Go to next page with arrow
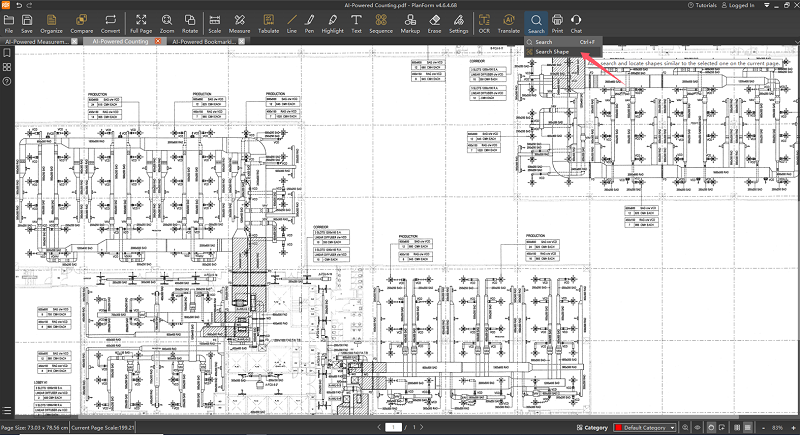 point(420,427)
